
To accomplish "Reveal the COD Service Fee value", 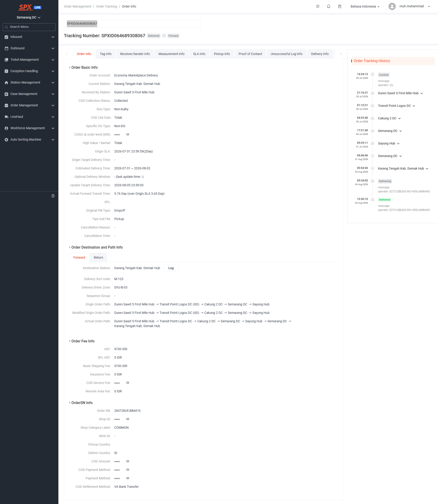I will click(128, 383).
